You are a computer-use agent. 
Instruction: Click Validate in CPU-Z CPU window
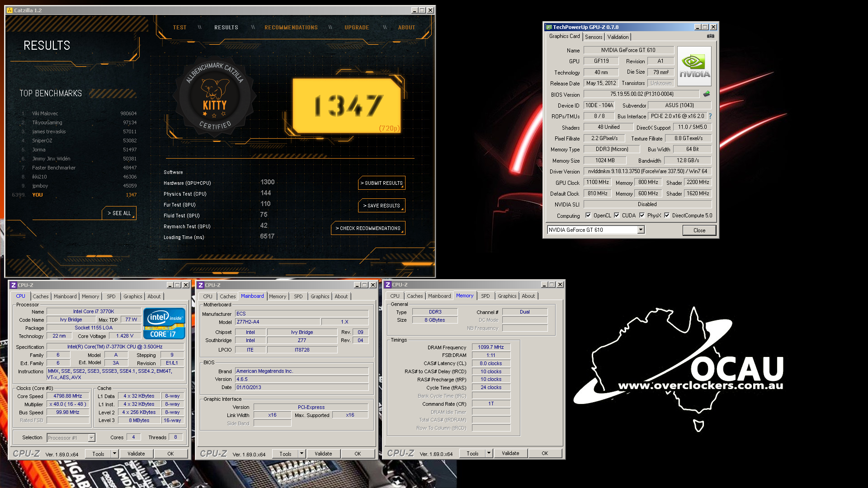coord(136,454)
